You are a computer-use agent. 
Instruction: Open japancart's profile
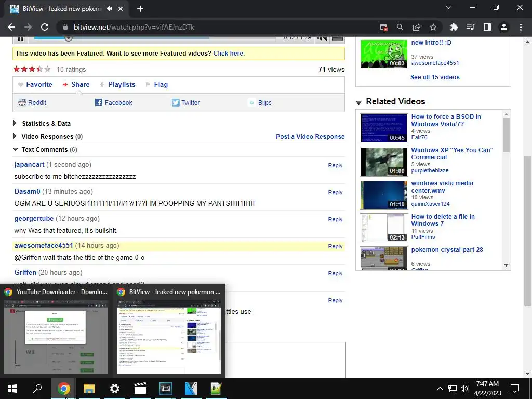click(29, 165)
